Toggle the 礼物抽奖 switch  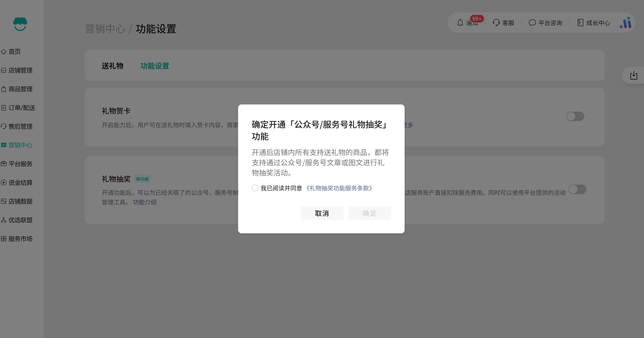pos(578,190)
